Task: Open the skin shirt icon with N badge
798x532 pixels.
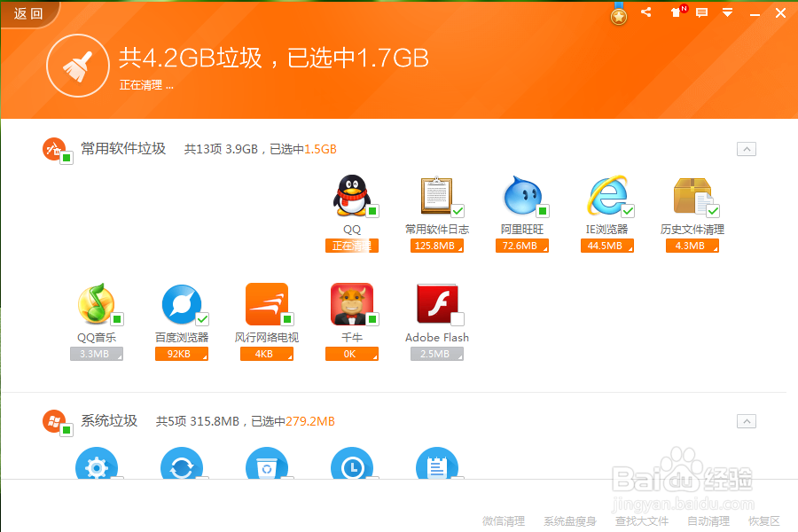Action: pyautogui.click(x=677, y=12)
